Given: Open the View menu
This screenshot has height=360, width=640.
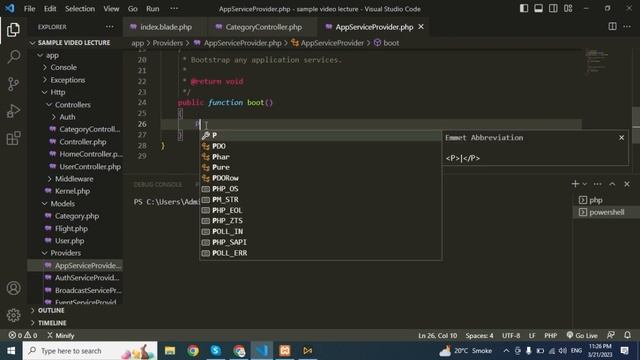Looking at the screenshot, I should pos(111,9).
